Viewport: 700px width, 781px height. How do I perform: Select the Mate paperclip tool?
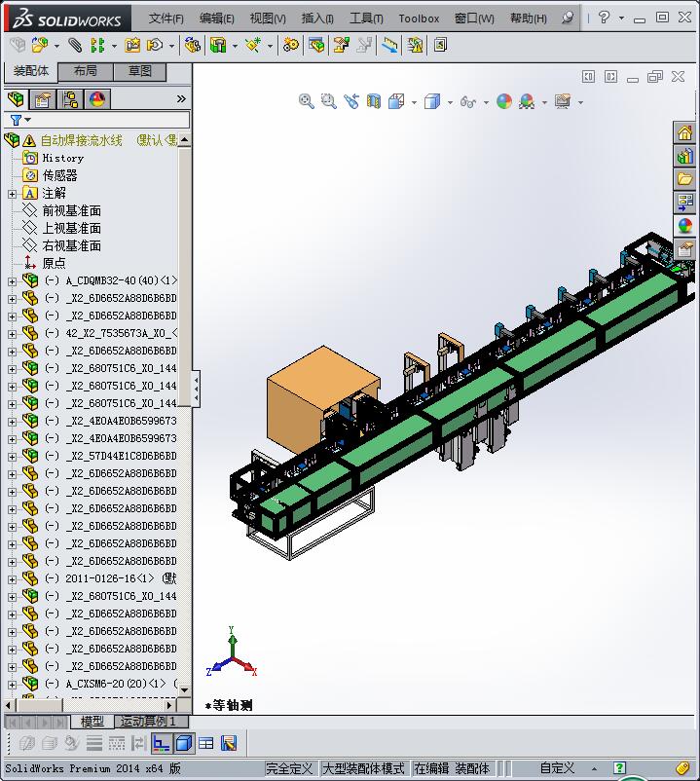[75, 46]
